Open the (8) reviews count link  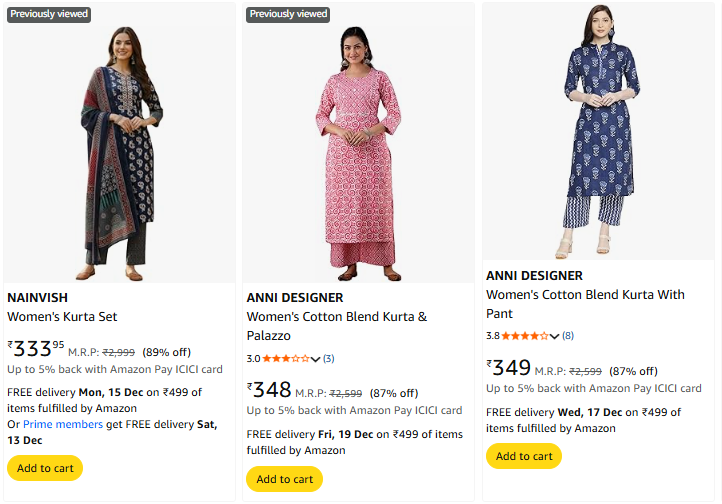click(568, 336)
